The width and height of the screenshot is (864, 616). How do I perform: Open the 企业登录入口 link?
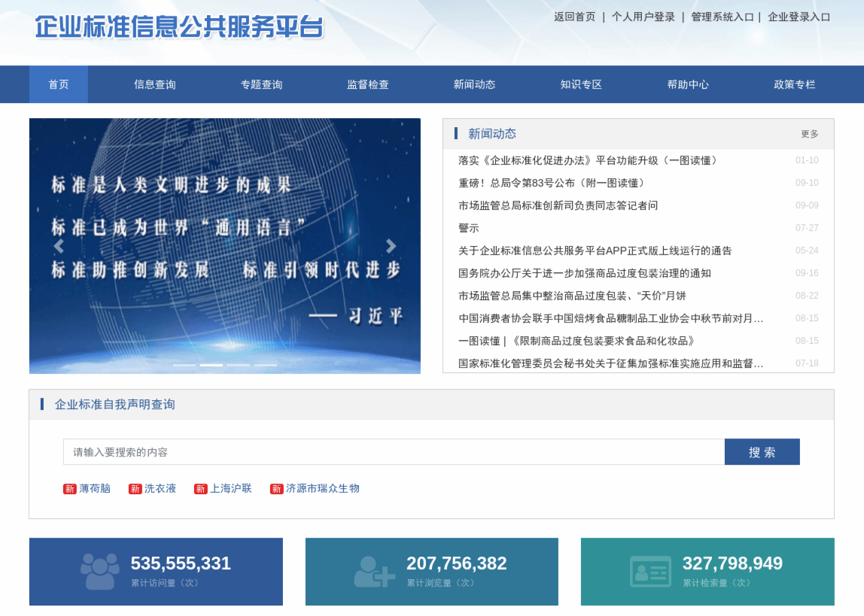point(799,17)
